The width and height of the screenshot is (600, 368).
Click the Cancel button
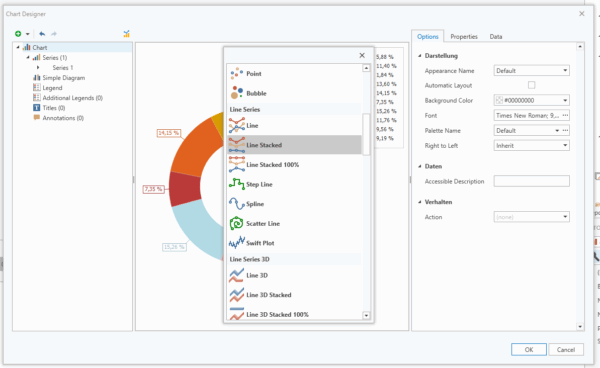566,349
